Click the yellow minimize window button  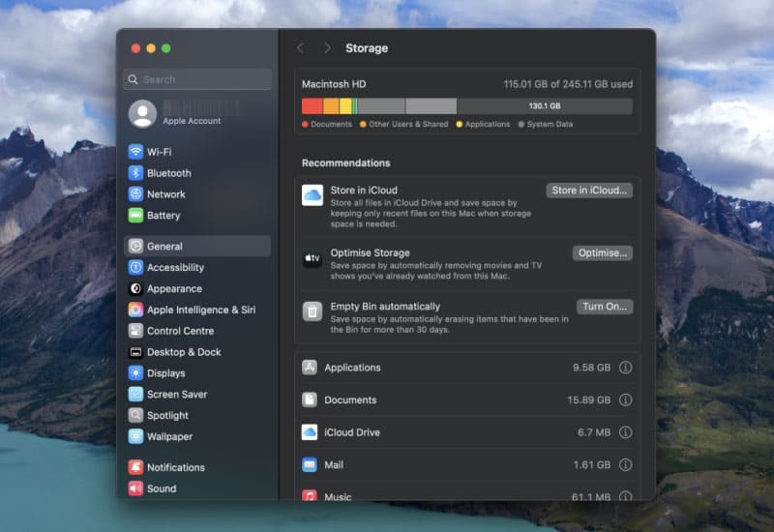(x=151, y=48)
